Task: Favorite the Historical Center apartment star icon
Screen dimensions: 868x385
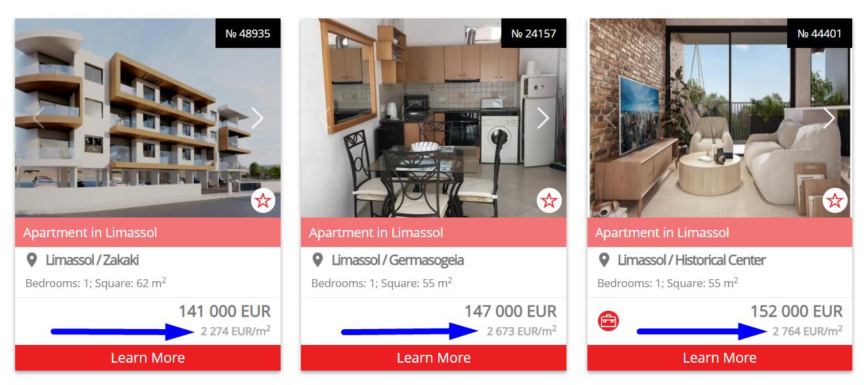Action: (x=834, y=201)
